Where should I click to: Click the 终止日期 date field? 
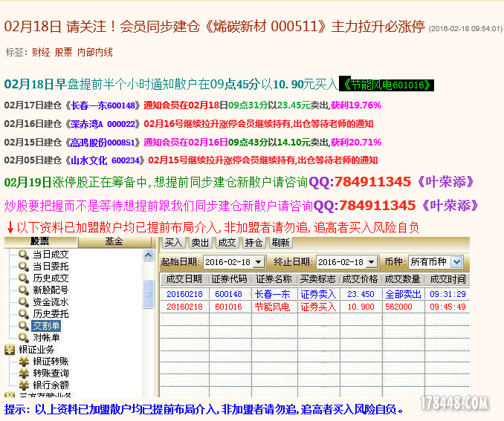(347, 262)
